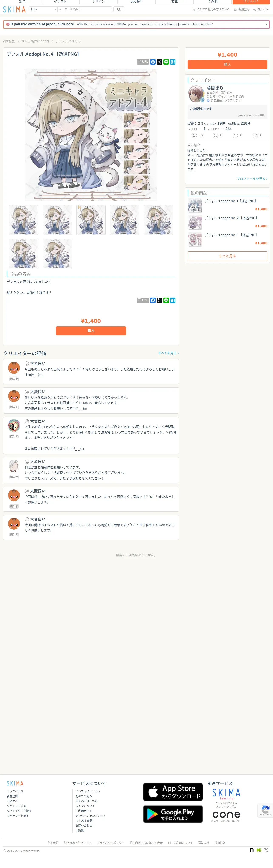Open デフォルメadopt No. 2 thumbnail
Viewport: 273px width, 868px height.
click(195, 222)
